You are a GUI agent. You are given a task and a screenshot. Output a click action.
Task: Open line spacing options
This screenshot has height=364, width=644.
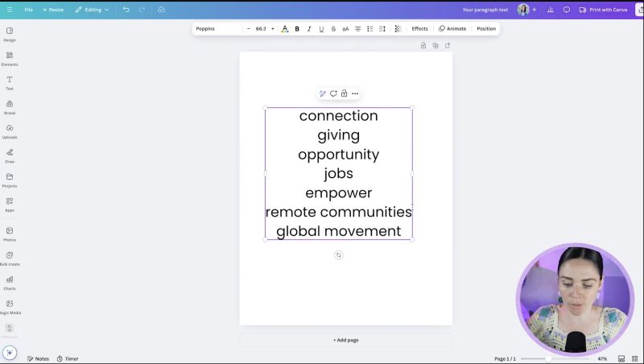[x=382, y=29]
